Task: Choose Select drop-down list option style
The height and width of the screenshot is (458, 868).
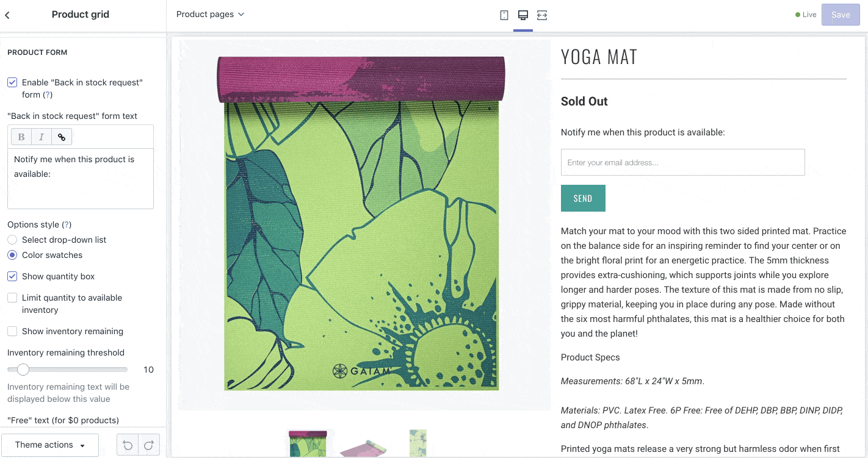Action: point(12,240)
